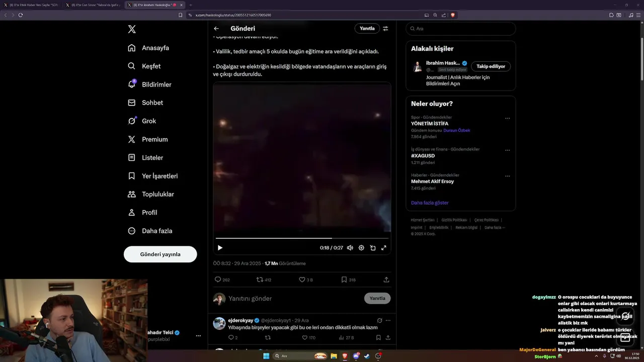Switch to the second browser tab Con Sincer
Screen dimensions: 644x362
tap(92, 5)
